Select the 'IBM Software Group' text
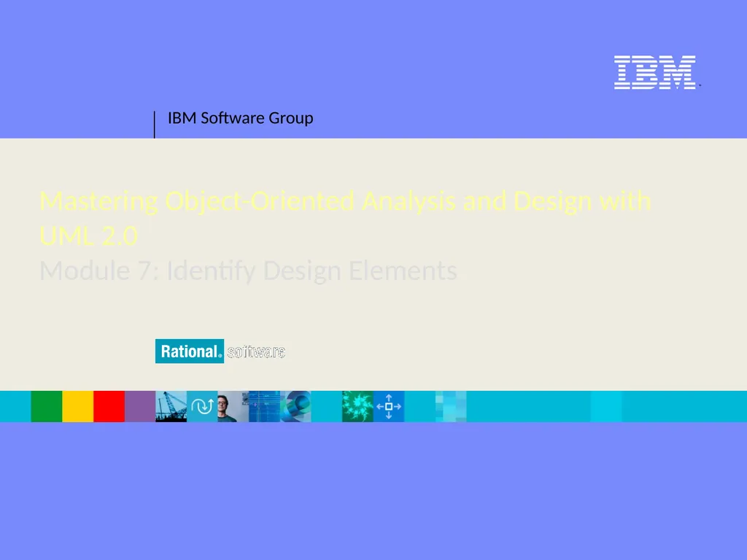Image resolution: width=747 pixels, height=560 pixels. (241, 117)
